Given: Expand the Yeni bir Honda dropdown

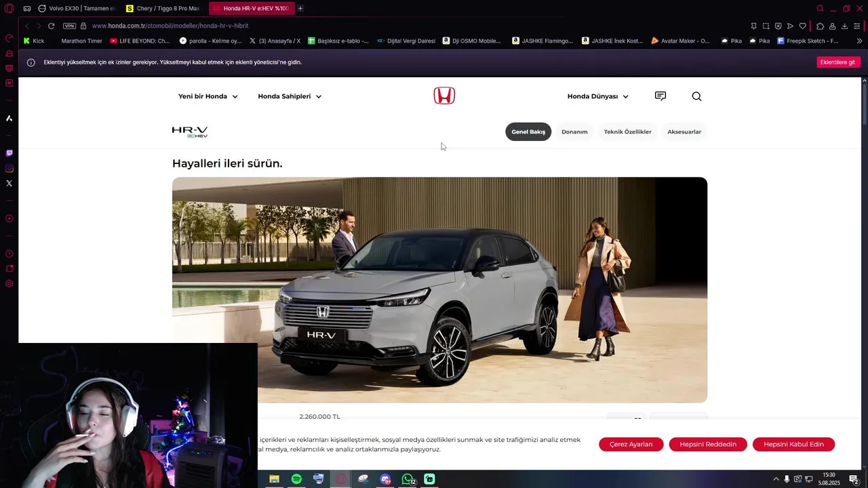Looking at the screenshot, I should 208,96.
